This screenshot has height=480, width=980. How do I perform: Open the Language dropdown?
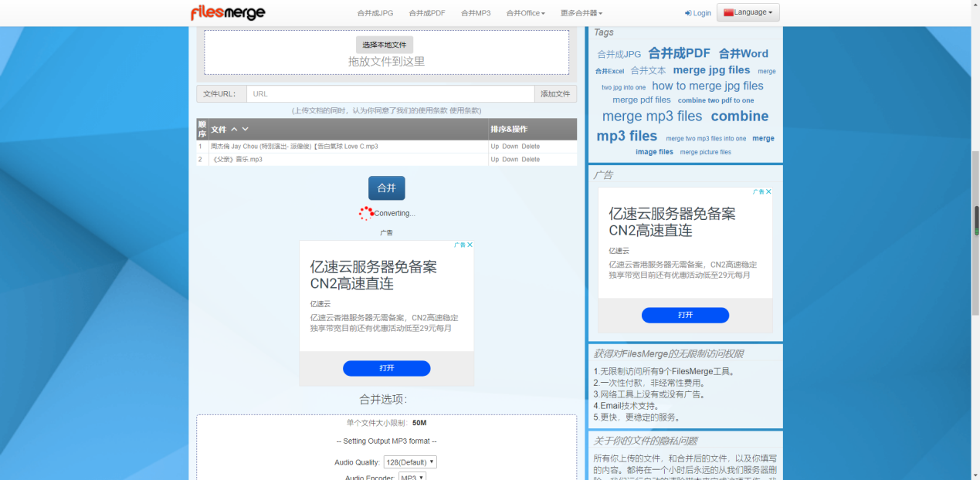point(748,12)
